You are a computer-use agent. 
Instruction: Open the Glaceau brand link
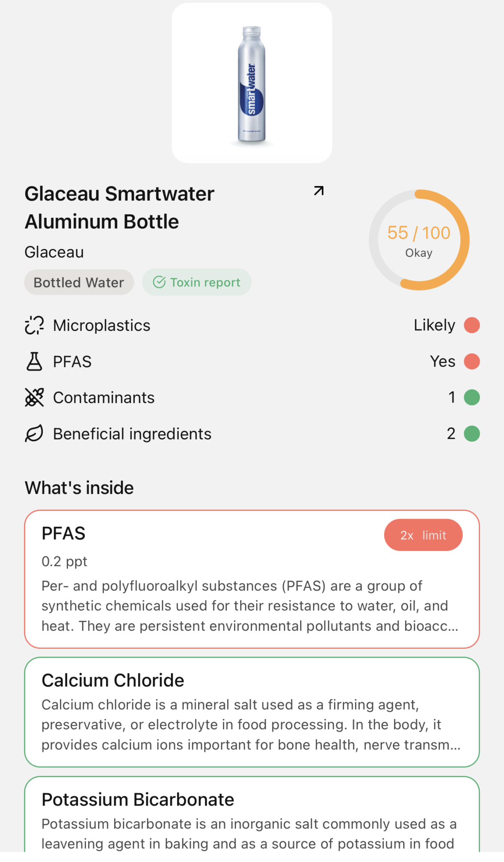(x=54, y=252)
